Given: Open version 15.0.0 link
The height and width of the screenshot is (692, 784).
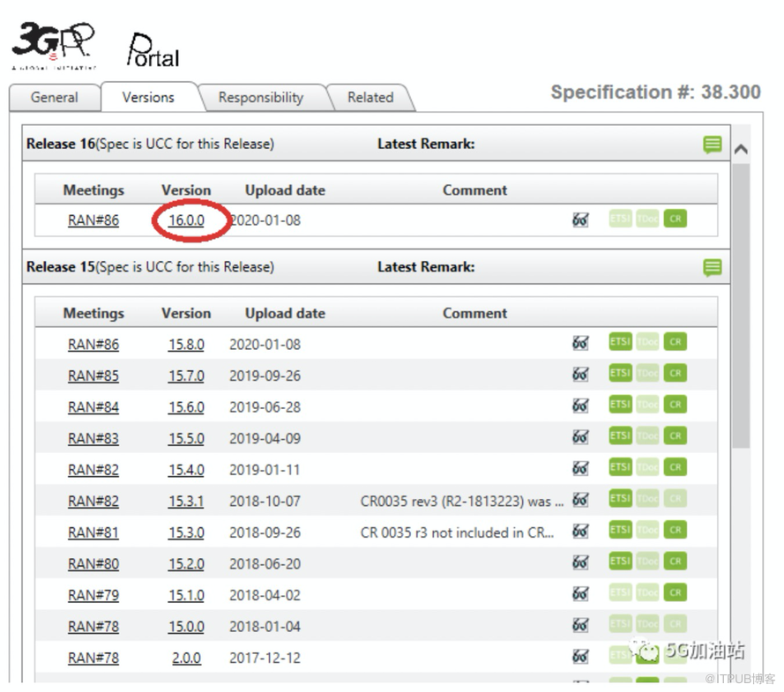Looking at the screenshot, I should click(186, 627).
